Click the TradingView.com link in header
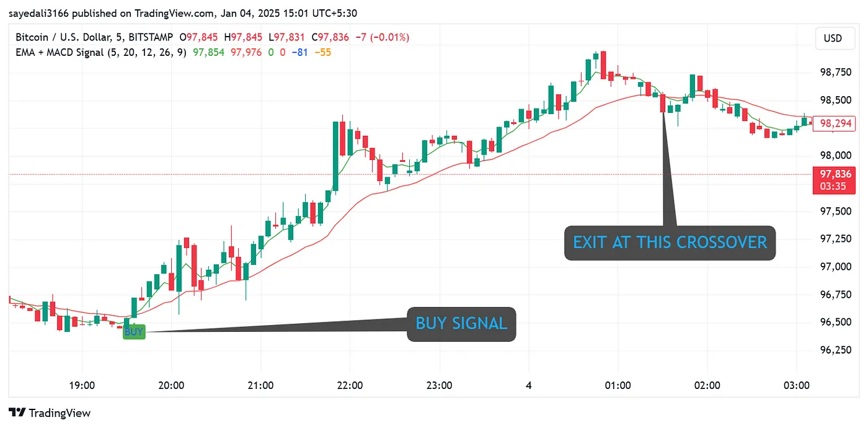 (153, 13)
